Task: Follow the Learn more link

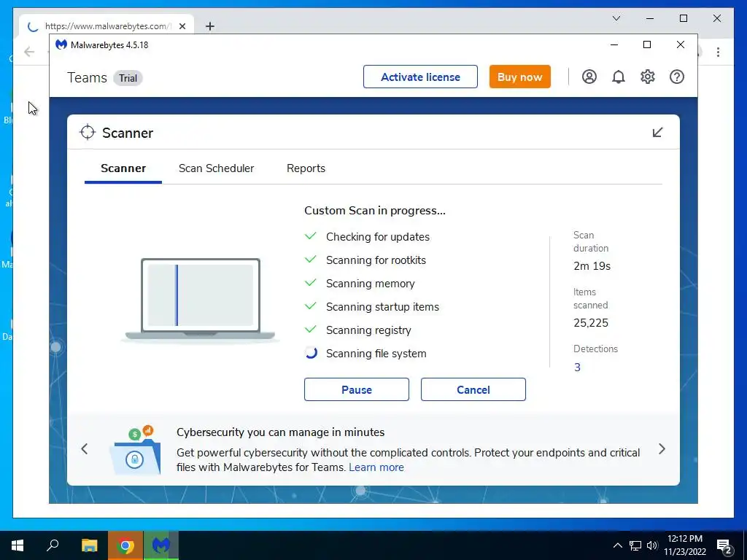Action: pos(376,467)
